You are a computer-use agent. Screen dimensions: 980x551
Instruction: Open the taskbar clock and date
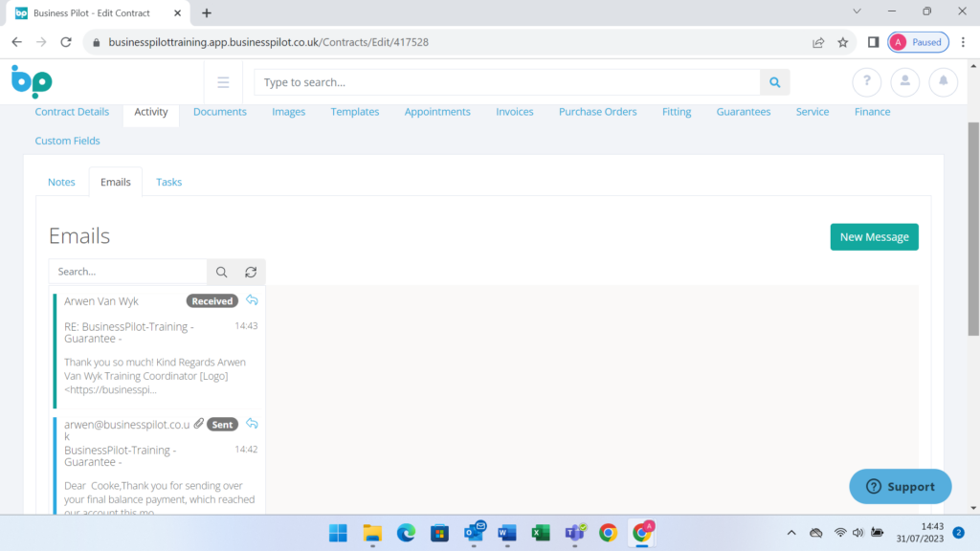[x=920, y=532]
